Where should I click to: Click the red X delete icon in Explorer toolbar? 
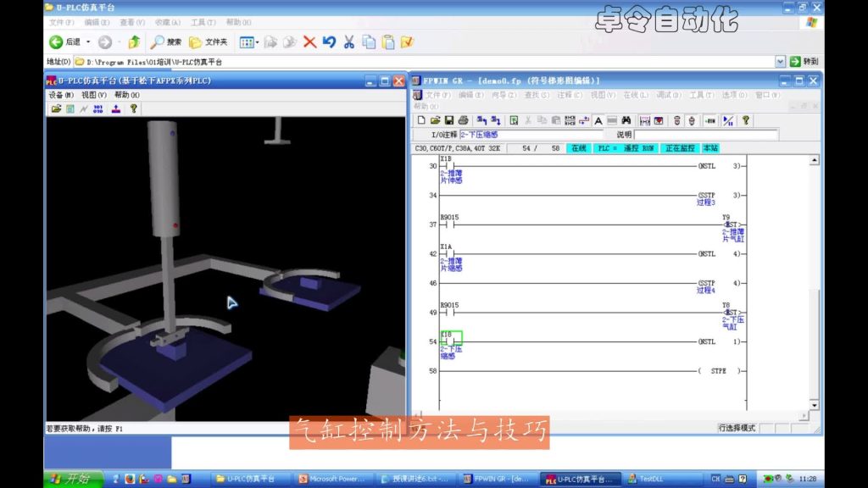[310, 42]
